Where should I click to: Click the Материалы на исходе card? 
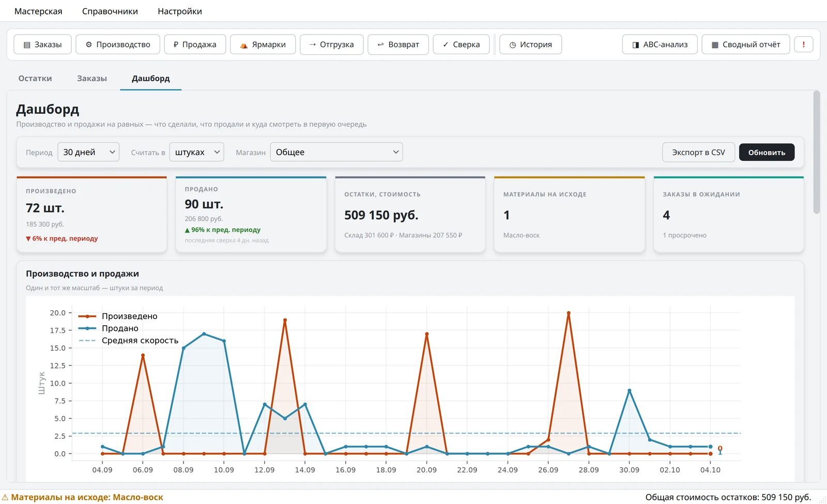coord(570,215)
